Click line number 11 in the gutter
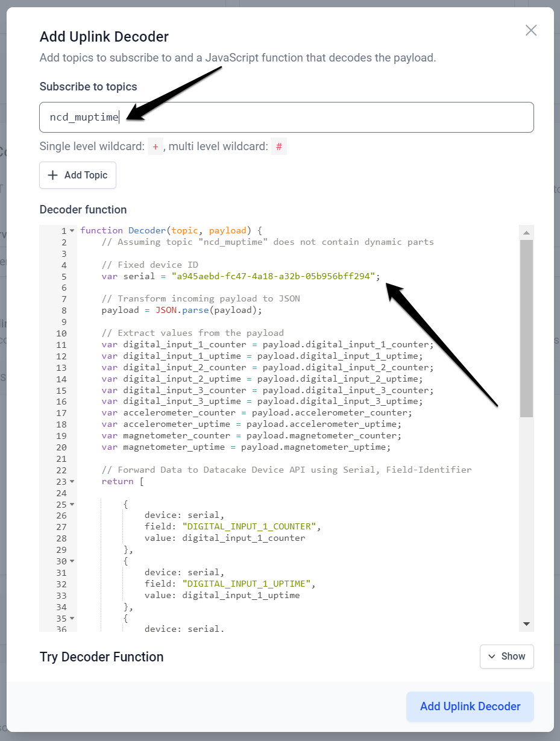This screenshot has height=741, width=560. tap(61, 344)
